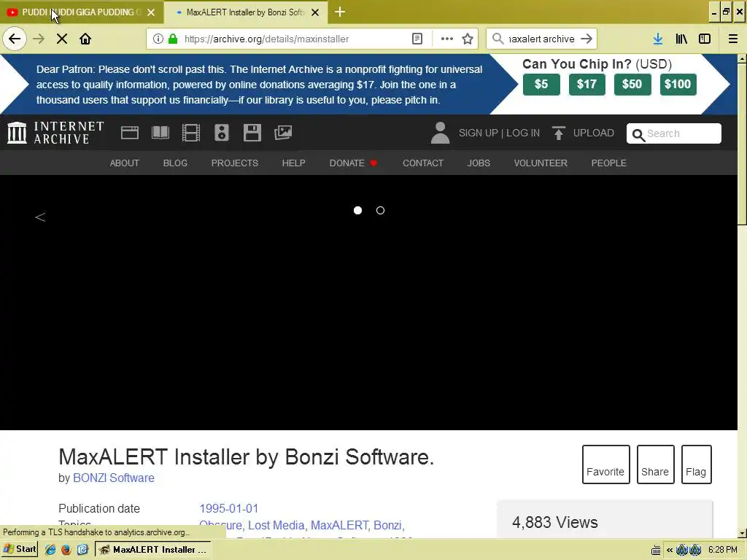Open BONZI Software author link
The height and width of the screenshot is (560, 747).
point(113,478)
